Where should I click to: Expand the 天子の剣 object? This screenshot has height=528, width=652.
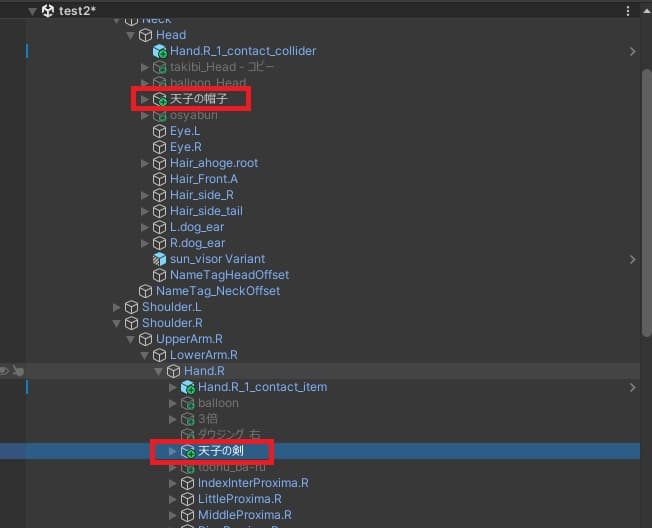point(173,451)
